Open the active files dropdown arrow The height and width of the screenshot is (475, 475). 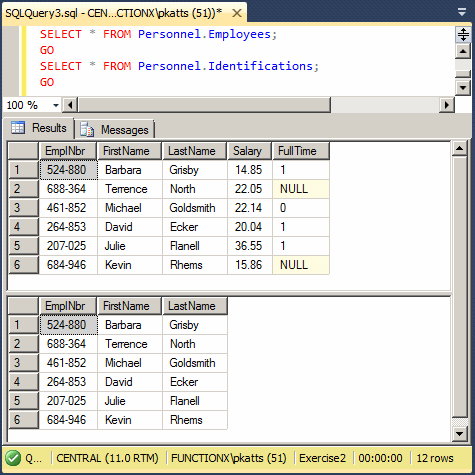click(x=462, y=13)
